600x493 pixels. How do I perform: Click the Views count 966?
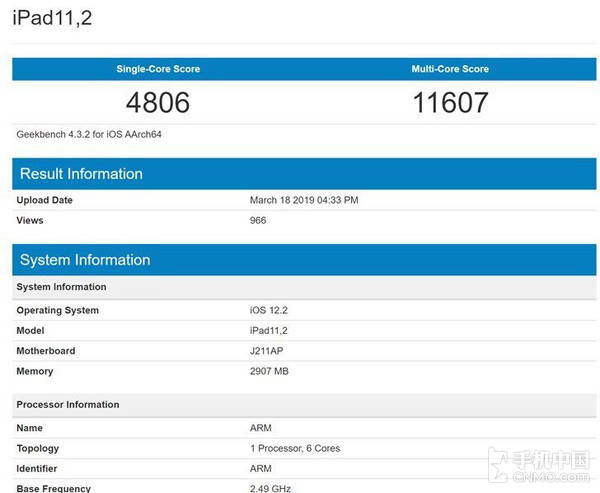[x=258, y=220]
